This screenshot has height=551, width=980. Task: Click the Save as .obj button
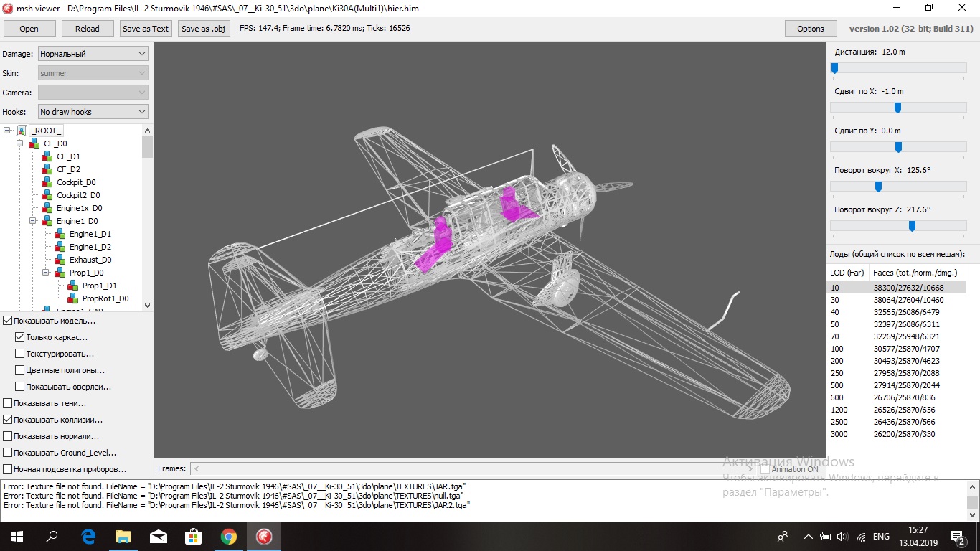point(204,29)
